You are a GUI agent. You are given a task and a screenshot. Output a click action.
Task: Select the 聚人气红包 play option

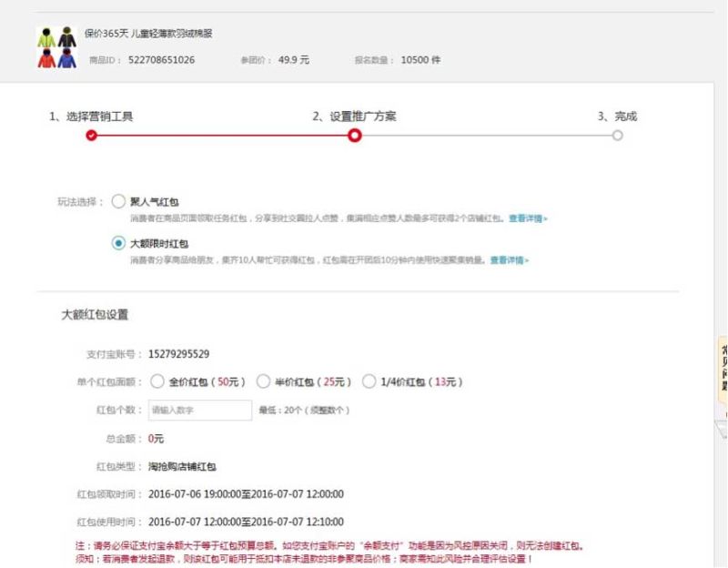pos(118,202)
